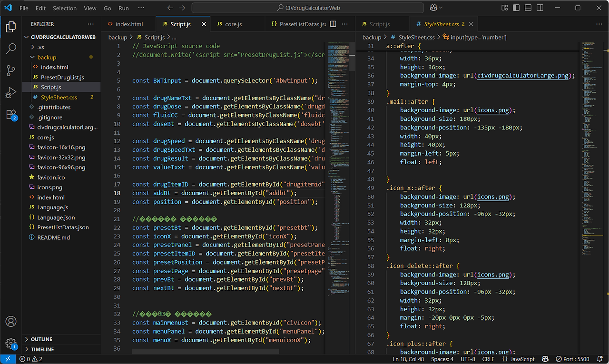Click the CIVdrugCalculatorWeb command center search box

[308, 8]
